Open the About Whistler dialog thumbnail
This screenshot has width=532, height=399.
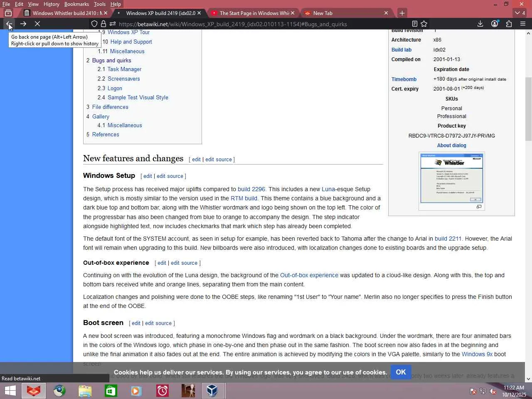pyautogui.click(x=451, y=178)
